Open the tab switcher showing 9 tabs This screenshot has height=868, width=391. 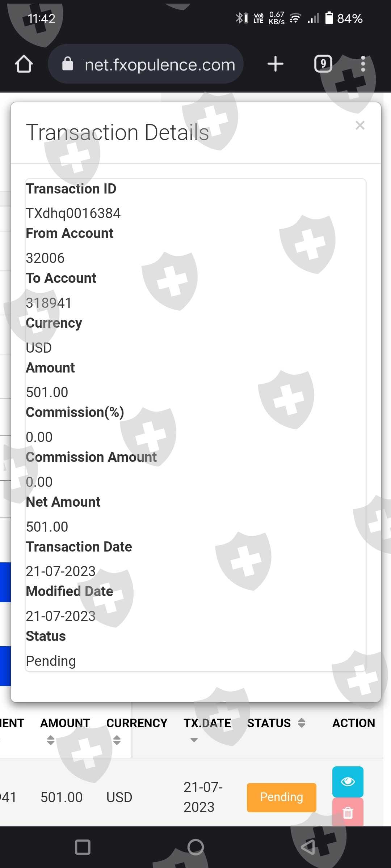click(323, 64)
